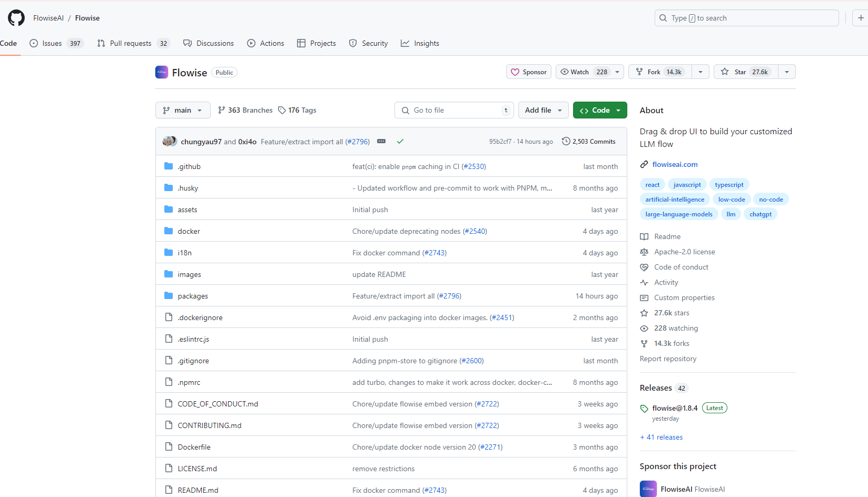The height and width of the screenshot is (497, 868).
Task: Click the Code of conduct icon
Action: [644, 267]
